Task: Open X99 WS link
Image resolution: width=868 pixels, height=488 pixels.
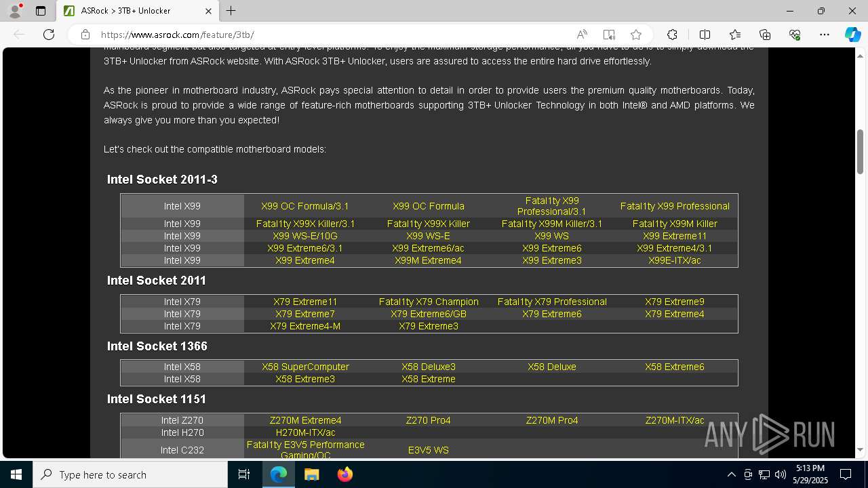Action: 552,236
